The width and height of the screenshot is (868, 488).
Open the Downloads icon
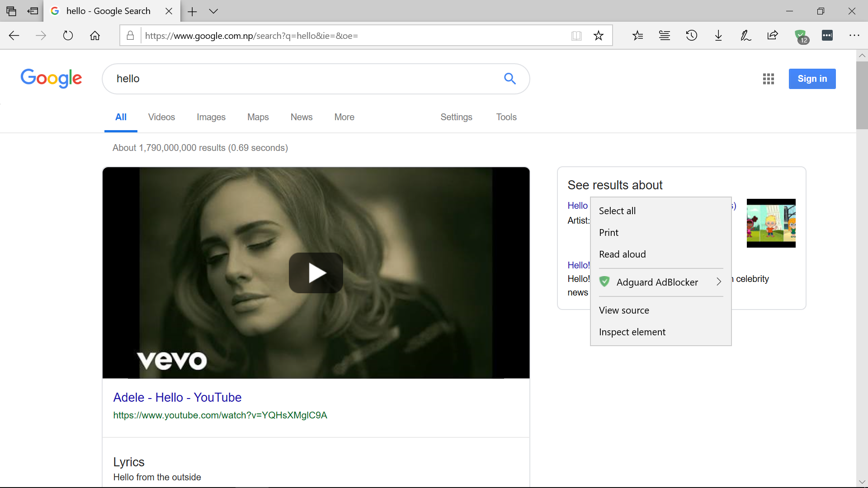pos(718,36)
